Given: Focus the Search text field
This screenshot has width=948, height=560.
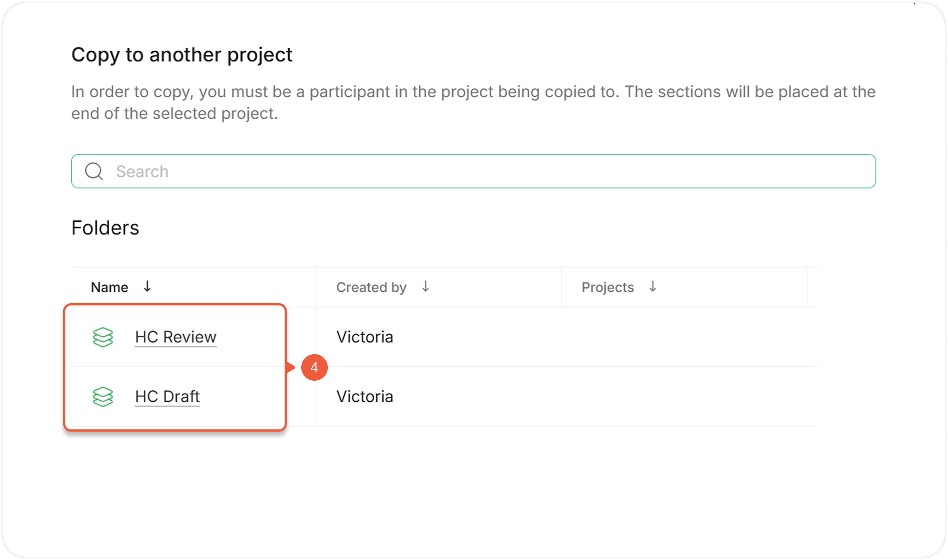Looking at the screenshot, I should tap(491, 171).
